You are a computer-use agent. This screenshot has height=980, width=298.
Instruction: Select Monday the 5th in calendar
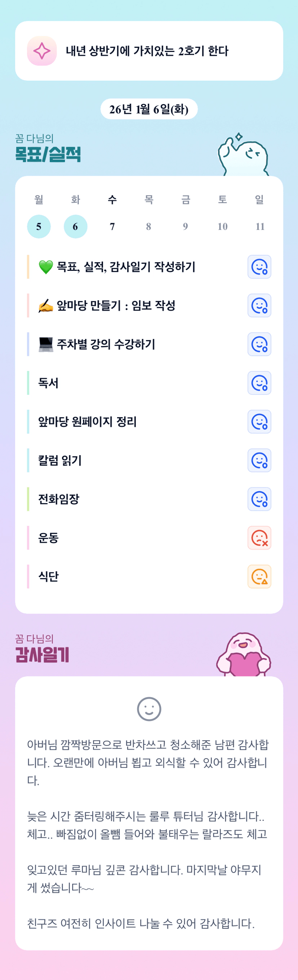coord(39,227)
